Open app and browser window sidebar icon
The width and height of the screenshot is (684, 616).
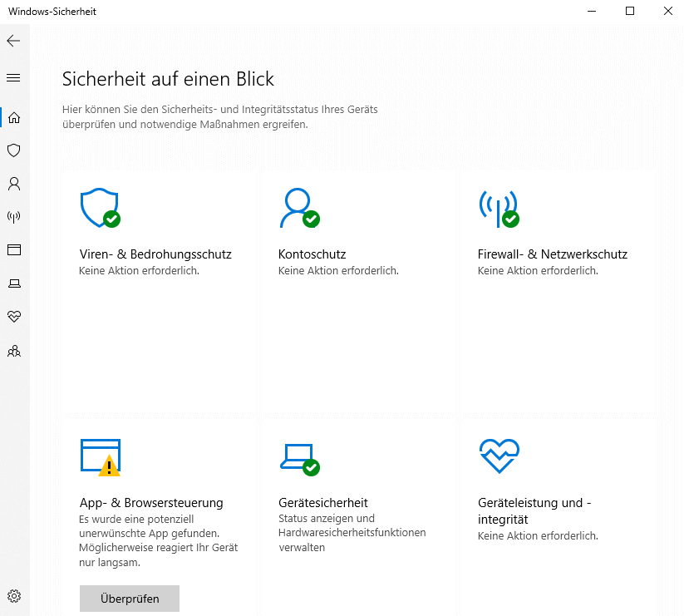tap(14, 250)
